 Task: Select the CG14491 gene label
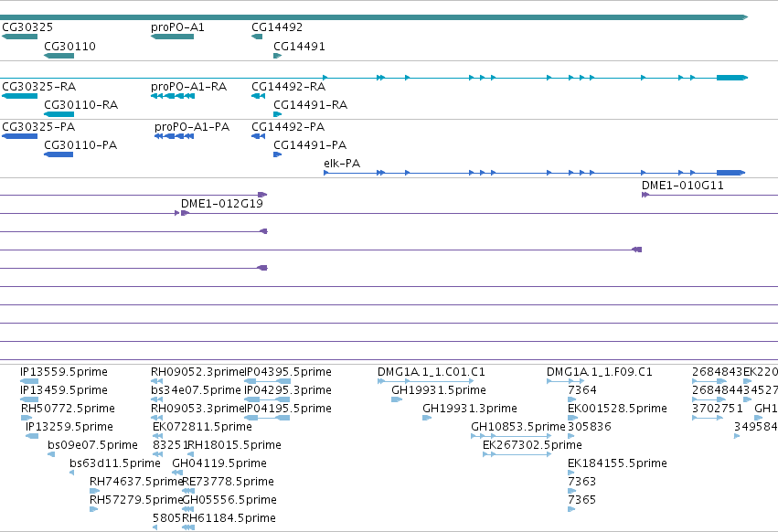pos(299,47)
